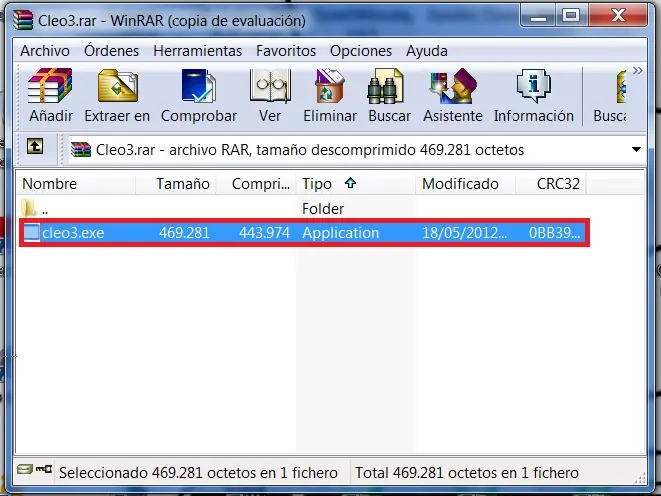Click size value 469.281 in cleo3.exe row

click(184, 233)
